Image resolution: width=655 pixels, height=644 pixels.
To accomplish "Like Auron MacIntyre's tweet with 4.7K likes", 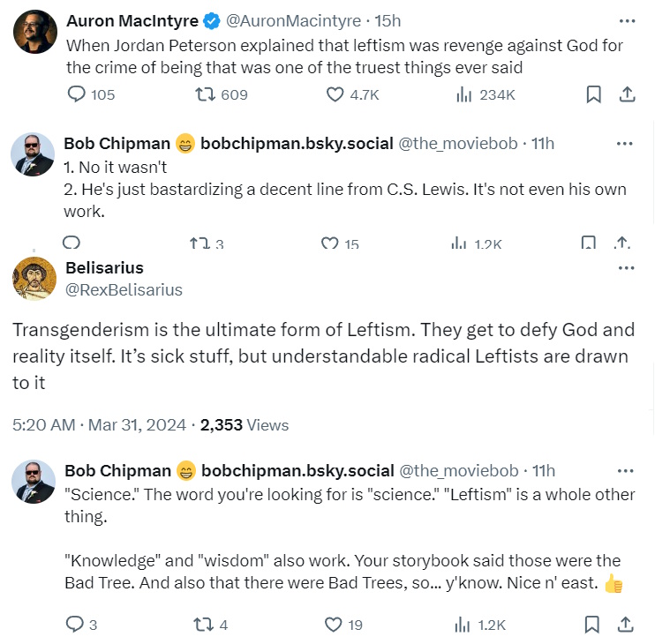I will 335,94.
